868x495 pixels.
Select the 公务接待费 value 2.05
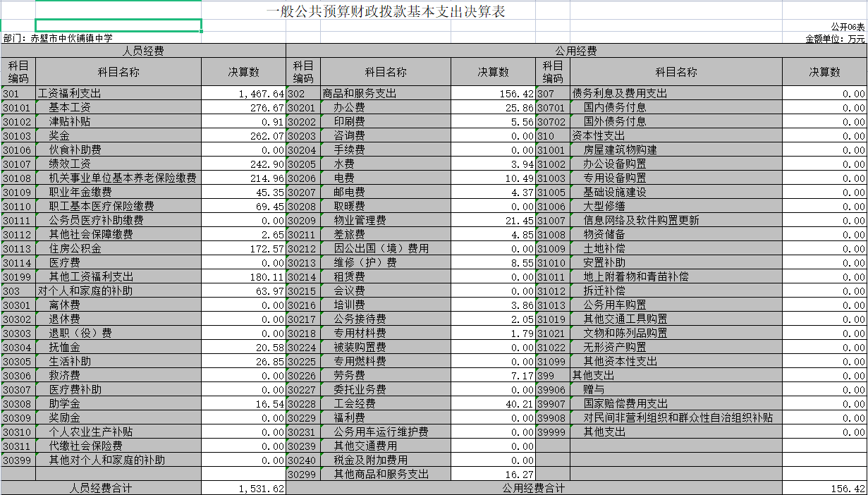click(x=494, y=319)
